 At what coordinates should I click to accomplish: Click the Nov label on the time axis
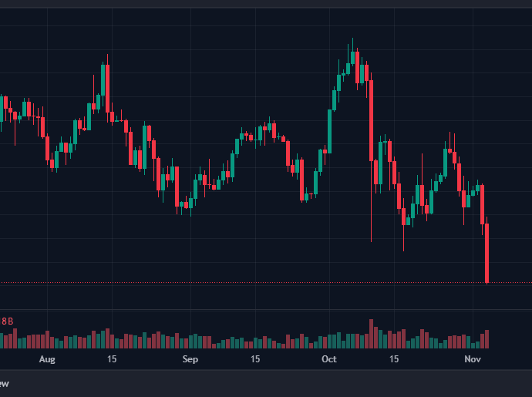pyautogui.click(x=473, y=359)
